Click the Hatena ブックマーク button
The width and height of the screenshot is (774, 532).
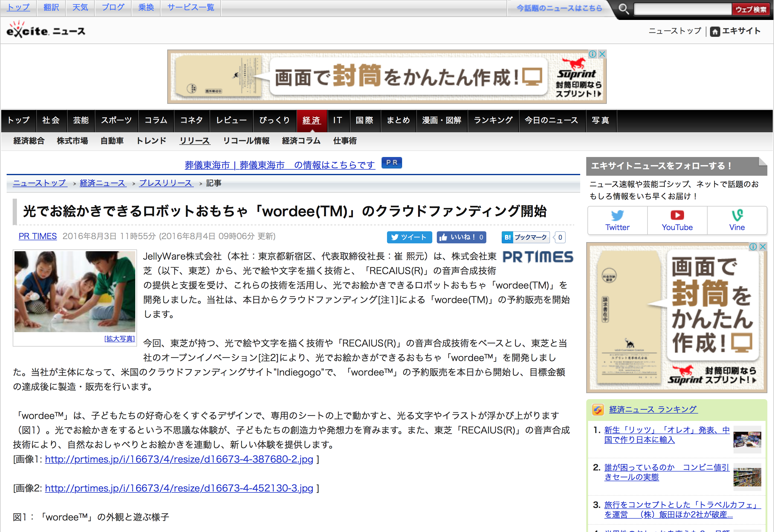(526, 237)
